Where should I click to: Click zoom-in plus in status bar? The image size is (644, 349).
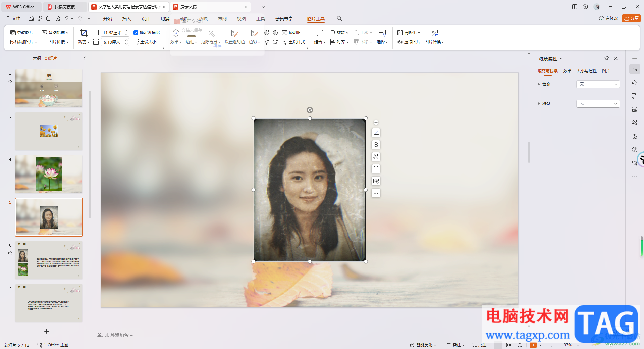(635, 345)
